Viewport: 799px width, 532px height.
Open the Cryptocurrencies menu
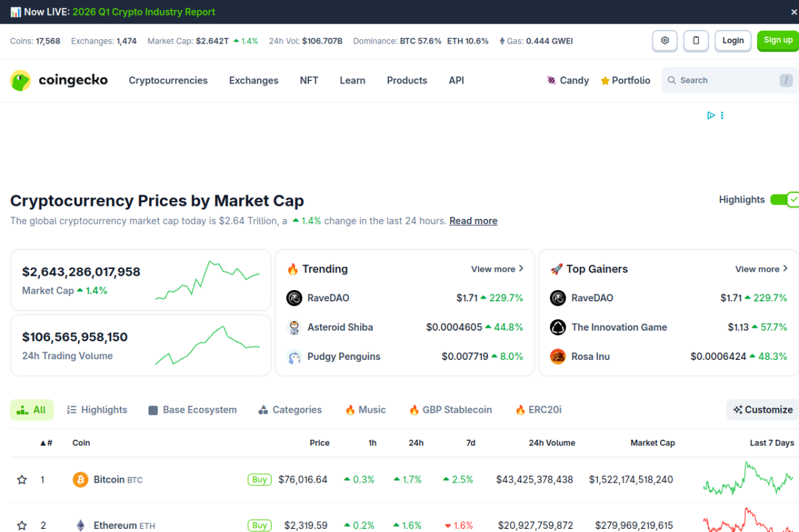(x=168, y=80)
